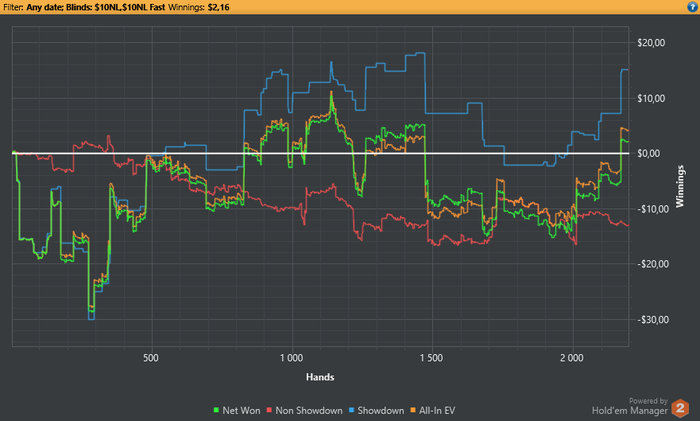Click the 1 500 x-axis tick label
This screenshot has width=700, height=421.
tap(431, 358)
